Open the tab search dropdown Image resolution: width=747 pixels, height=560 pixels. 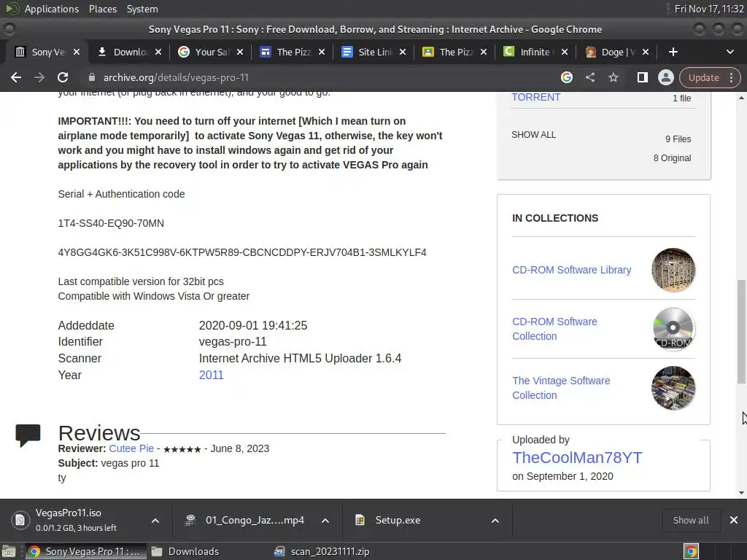(729, 52)
